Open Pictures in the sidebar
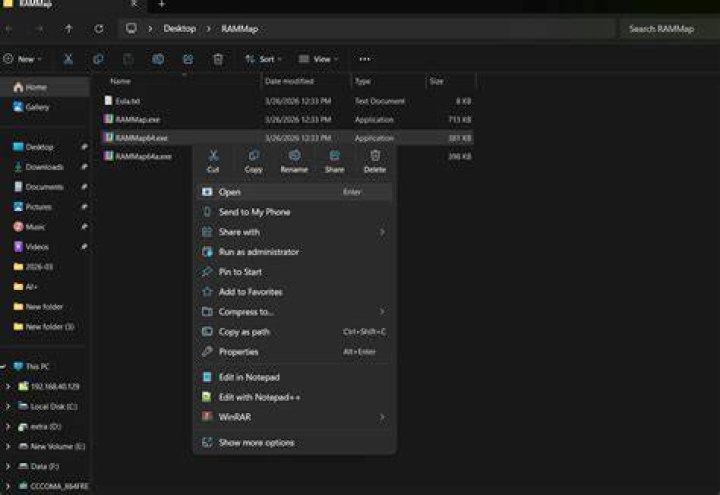 (x=45, y=207)
